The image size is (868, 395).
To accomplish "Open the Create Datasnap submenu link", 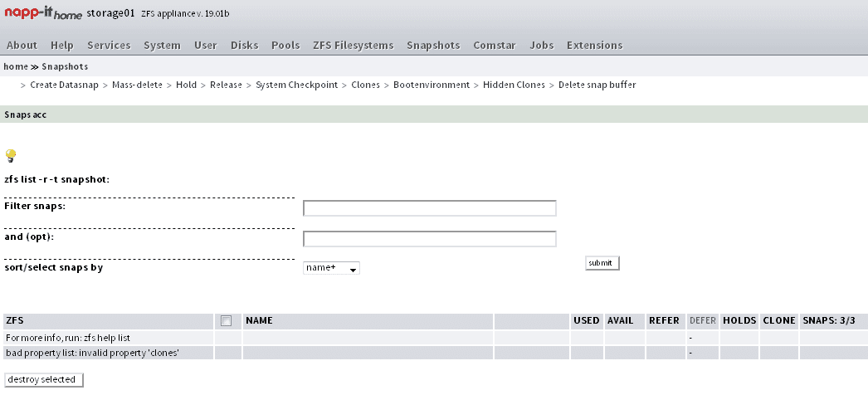I will [x=64, y=85].
